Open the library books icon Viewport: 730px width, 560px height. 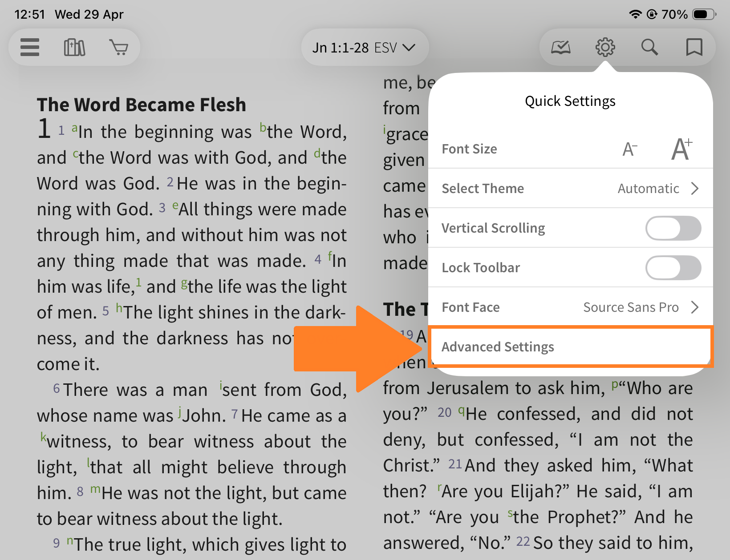74,47
